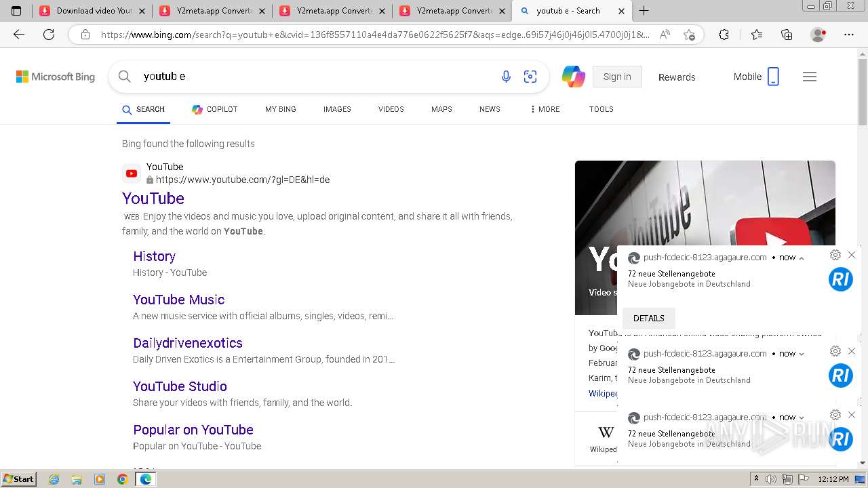Show hidden tray icons arrow
Viewport: 868px width, 488px height.
(755, 479)
